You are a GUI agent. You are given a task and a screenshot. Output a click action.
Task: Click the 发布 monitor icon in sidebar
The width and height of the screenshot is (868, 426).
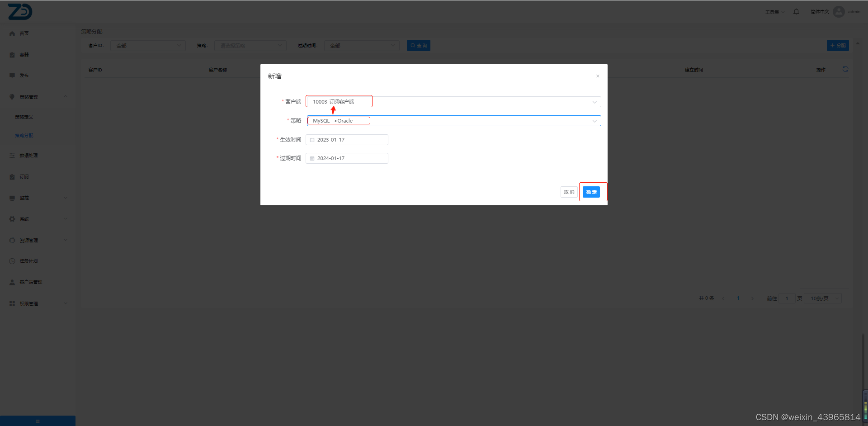[x=12, y=76]
